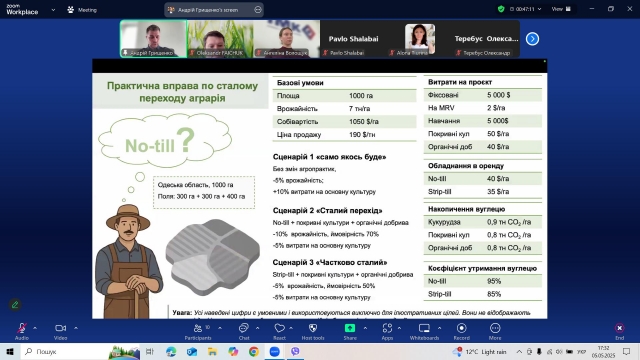Viewport: 640px width, 360px height.
Task: Click the green Share screen icon
Action: pyautogui.click(x=350, y=328)
